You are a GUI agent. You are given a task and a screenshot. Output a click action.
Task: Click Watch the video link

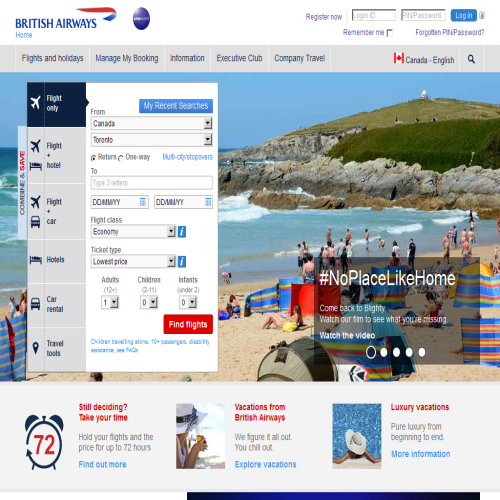347,335
